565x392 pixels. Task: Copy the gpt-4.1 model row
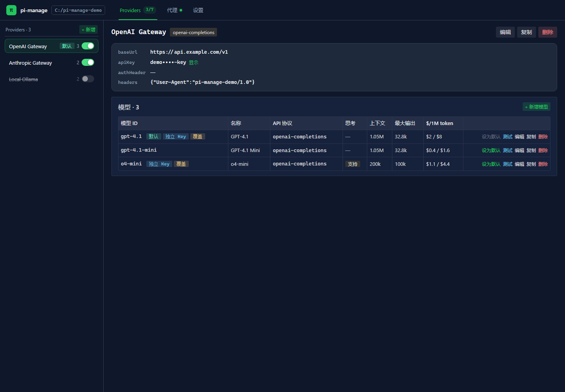(531, 137)
